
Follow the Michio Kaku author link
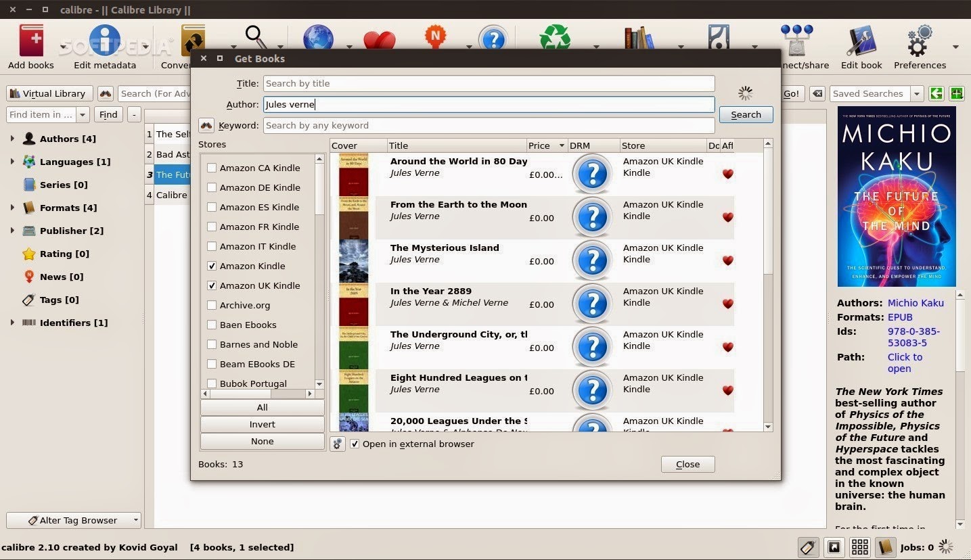[x=916, y=303]
